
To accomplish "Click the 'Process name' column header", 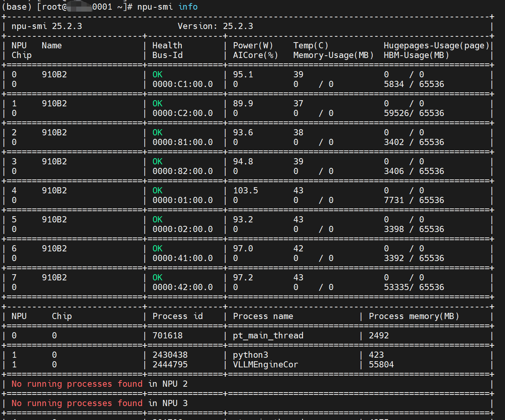I will [263, 316].
